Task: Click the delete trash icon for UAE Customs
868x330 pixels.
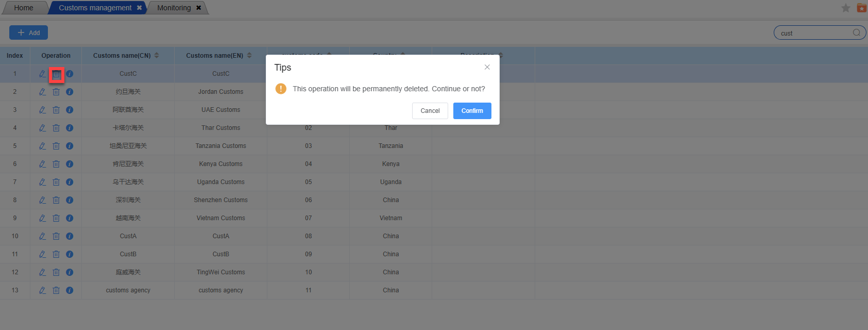Action: click(56, 110)
